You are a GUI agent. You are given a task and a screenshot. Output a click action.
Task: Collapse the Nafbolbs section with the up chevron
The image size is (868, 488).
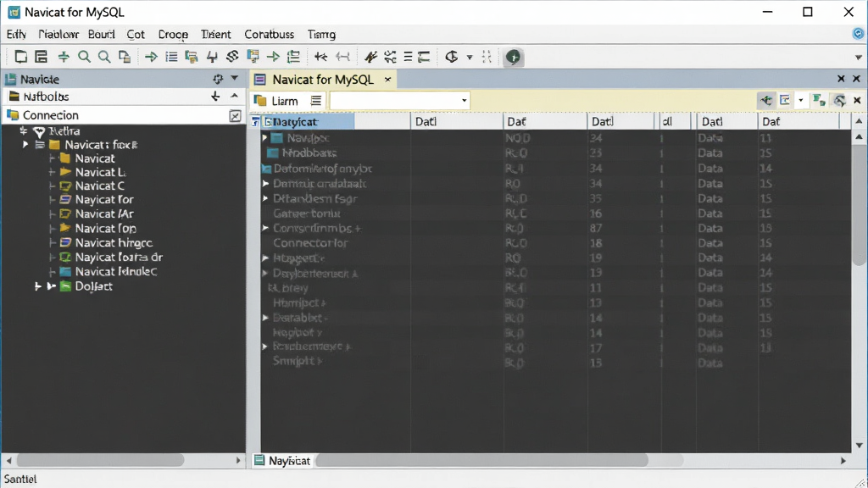(x=235, y=97)
